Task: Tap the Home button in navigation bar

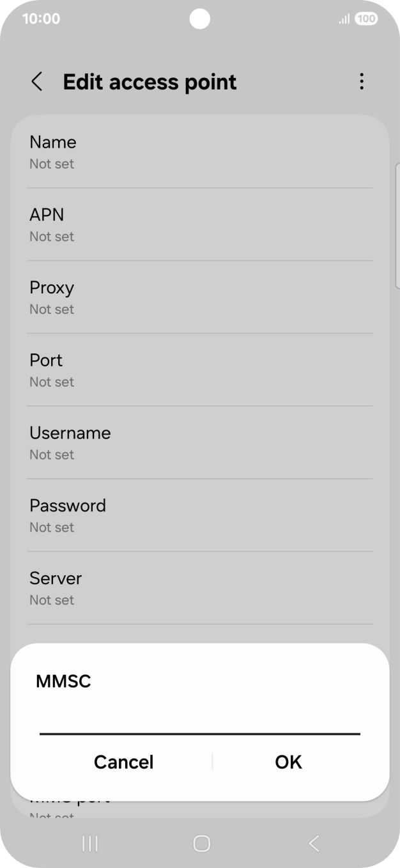Action: pos(200,843)
